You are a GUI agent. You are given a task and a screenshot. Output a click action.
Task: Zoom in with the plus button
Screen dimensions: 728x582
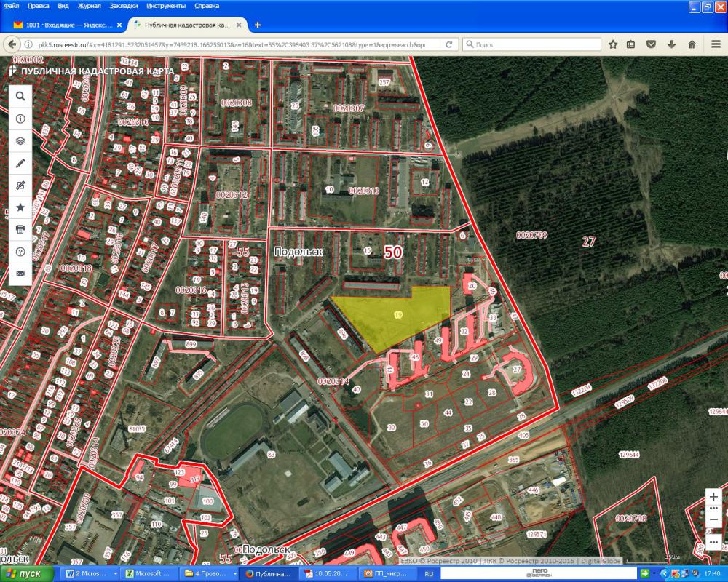tap(714, 496)
